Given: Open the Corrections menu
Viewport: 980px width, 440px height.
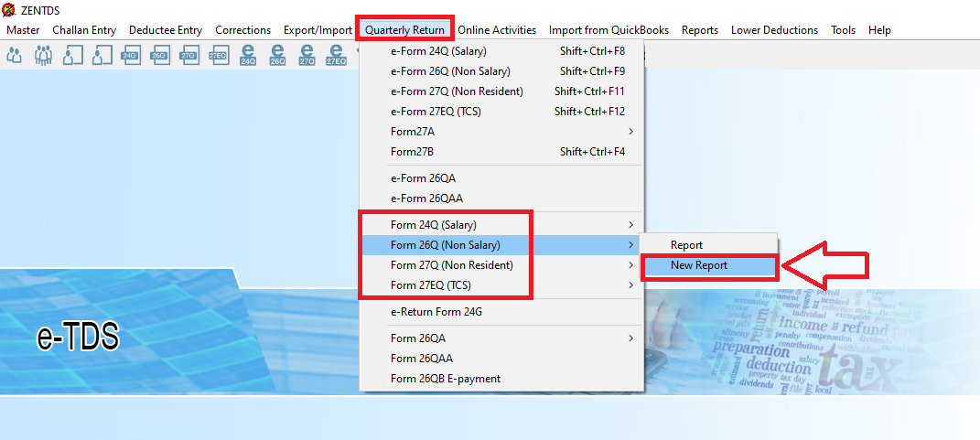Looking at the screenshot, I should [x=243, y=30].
